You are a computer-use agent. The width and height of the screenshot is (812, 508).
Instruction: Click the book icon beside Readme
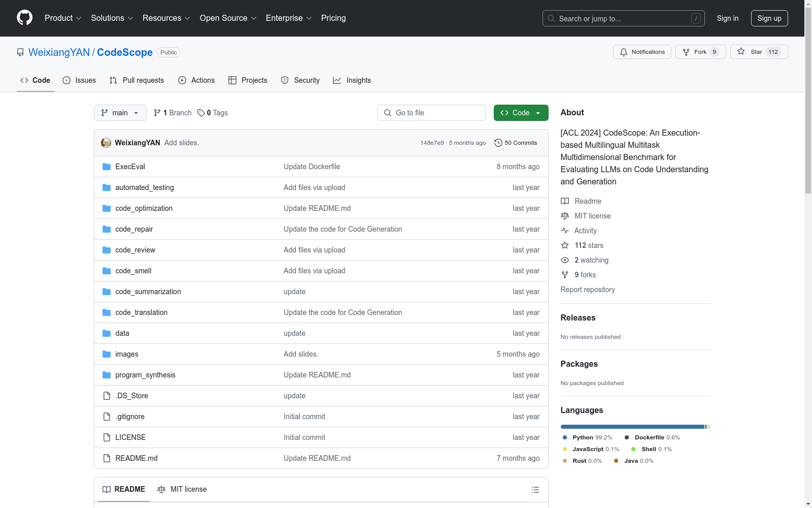[565, 201]
